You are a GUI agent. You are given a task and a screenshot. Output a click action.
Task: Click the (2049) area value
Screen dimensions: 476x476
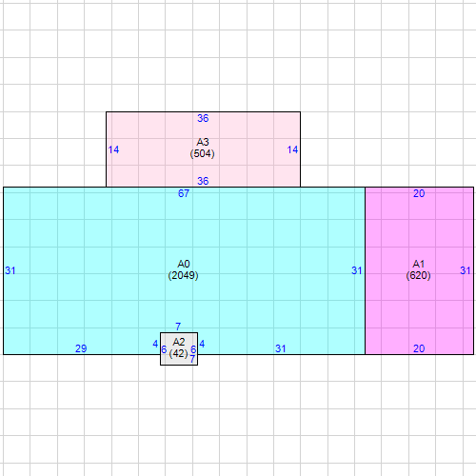pos(184,275)
